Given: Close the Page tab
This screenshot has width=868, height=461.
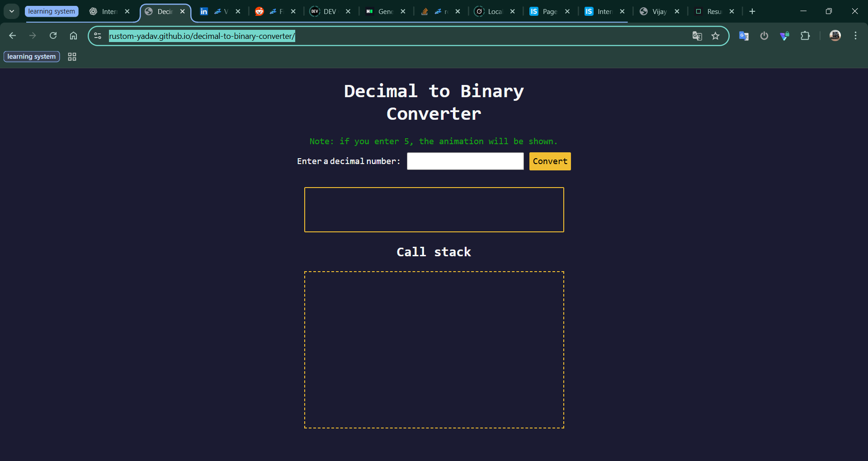Looking at the screenshot, I should pyautogui.click(x=567, y=11).
